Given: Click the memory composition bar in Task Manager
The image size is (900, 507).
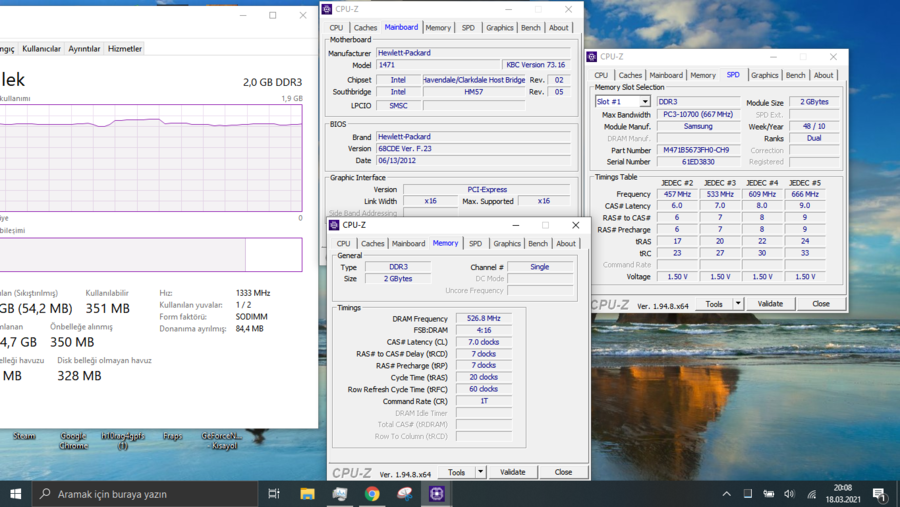Looking at the screenshot, I should coord(150,254).
